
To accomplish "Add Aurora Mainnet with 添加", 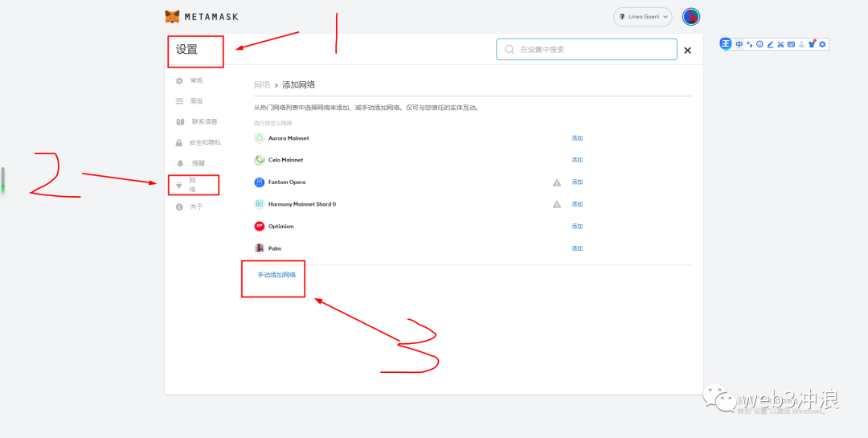I will tap(577, 138).
